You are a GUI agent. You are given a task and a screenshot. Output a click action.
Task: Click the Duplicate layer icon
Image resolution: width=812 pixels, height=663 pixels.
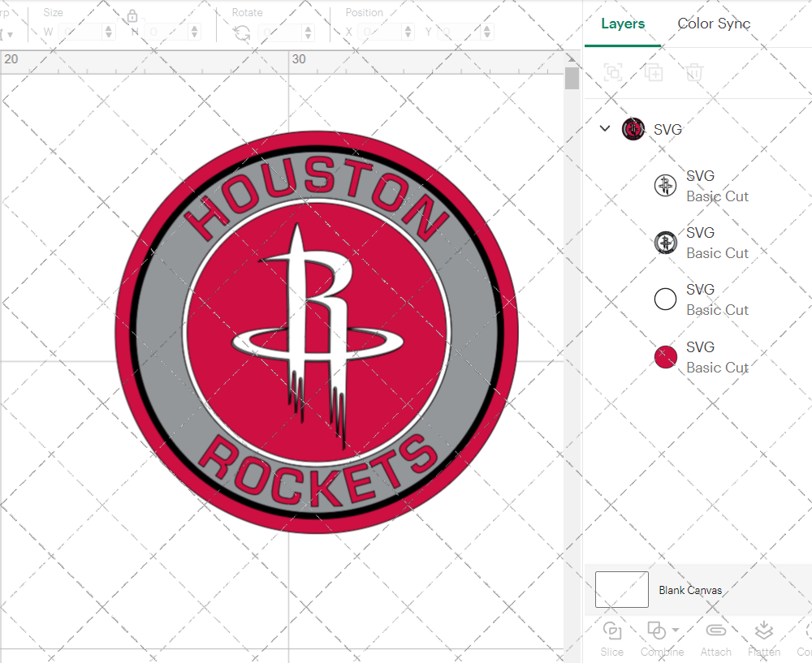coord(654,72)
